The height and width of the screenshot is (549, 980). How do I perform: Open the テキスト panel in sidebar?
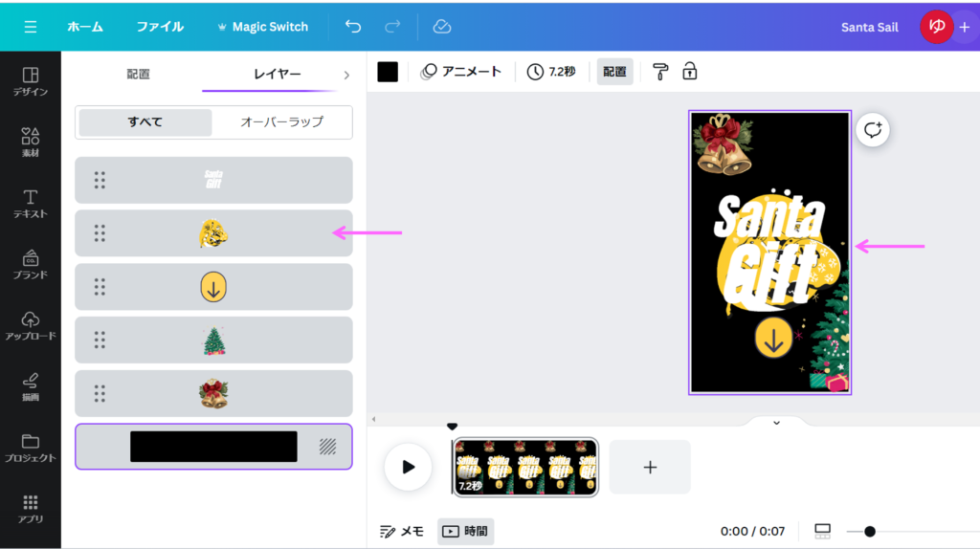pyautogui.click(x=31, y=203)
